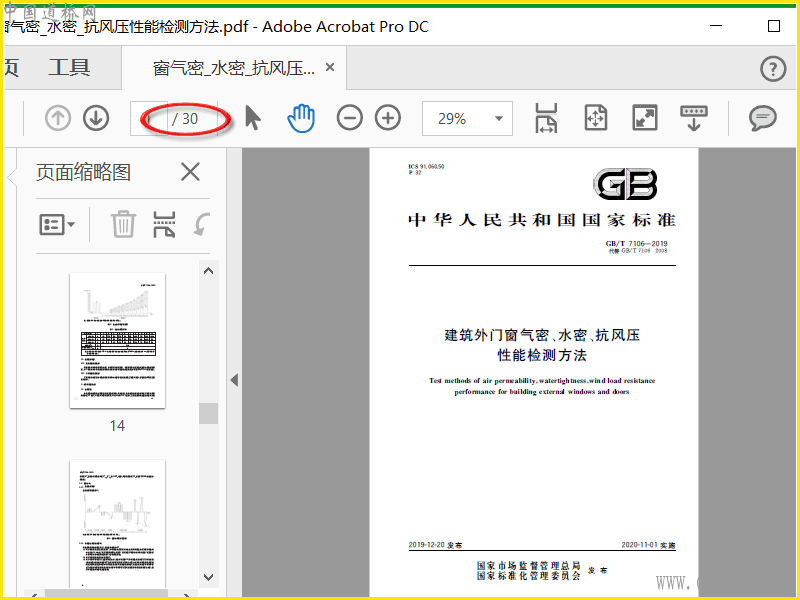The width and height of the screenshot is (800, 600).
Task: Go to next page with down arrow
Action: click(x=96, y=118)
